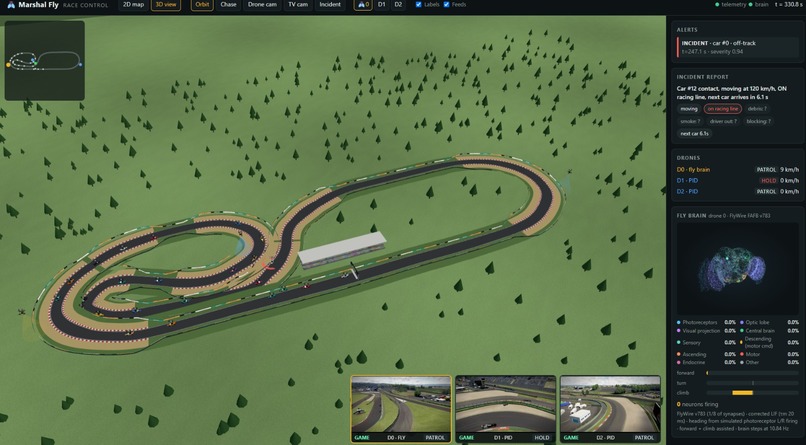Select the TV cam mode
The image size is (806, 445).
coord(298,5)
